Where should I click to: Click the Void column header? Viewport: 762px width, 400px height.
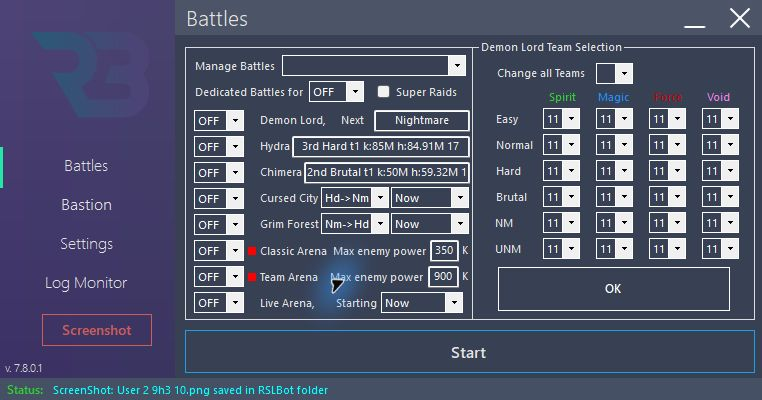point(718,97)
